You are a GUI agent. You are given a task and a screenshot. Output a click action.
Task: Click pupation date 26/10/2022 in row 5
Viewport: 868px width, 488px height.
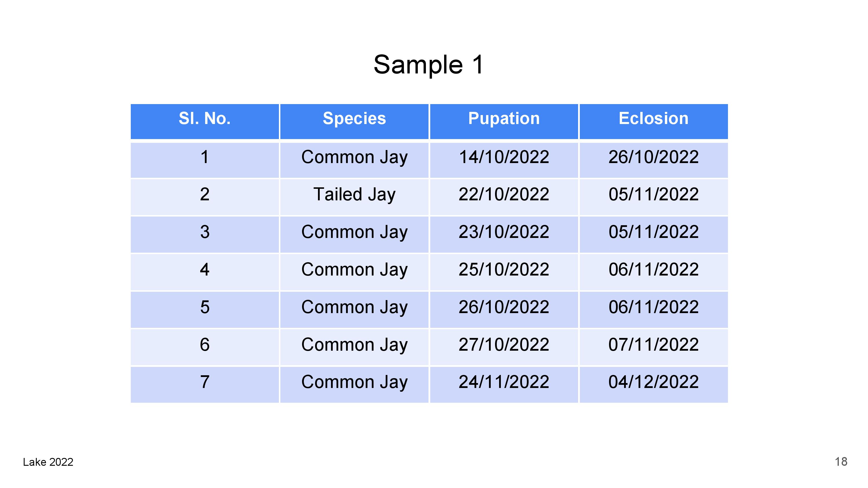(504, 307)
